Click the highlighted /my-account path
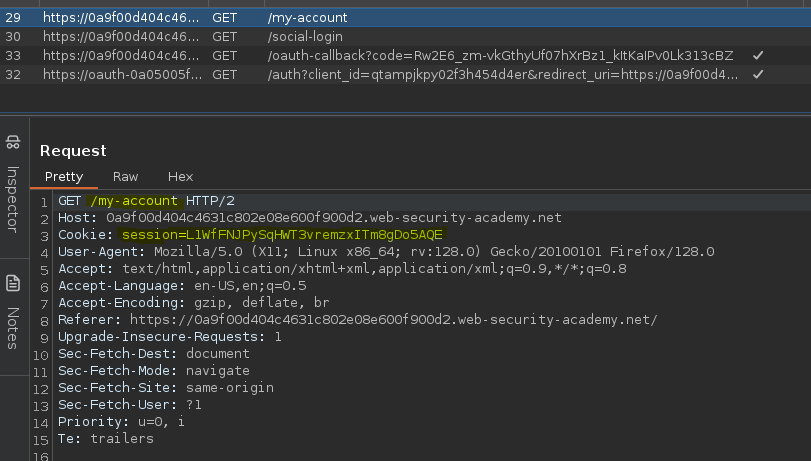This screenshot has width=811, height=461. point(134,201)
